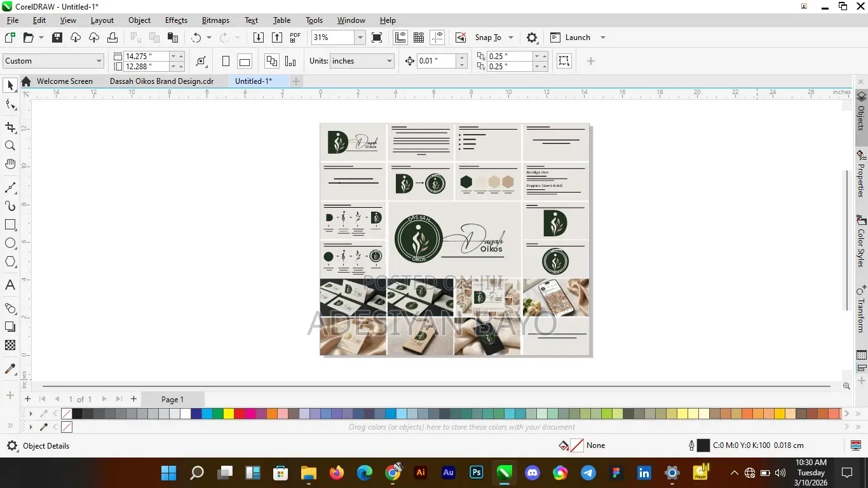Click the Save disk icon
Viewport: 868px width, 488px height.
(x=57, y=37)
